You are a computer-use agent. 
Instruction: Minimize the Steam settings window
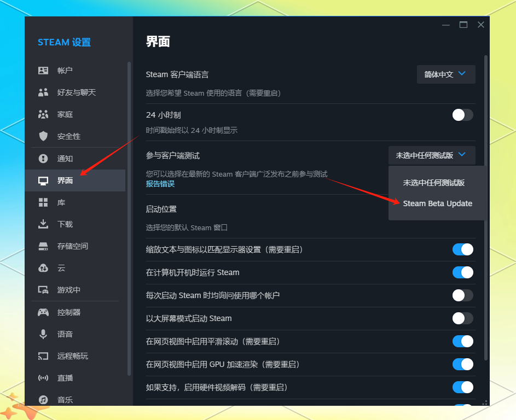446,25
